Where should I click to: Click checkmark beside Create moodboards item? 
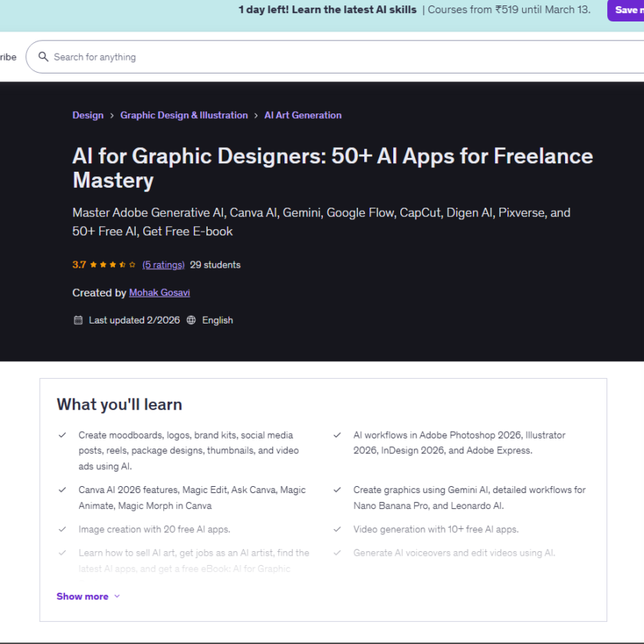62,435
